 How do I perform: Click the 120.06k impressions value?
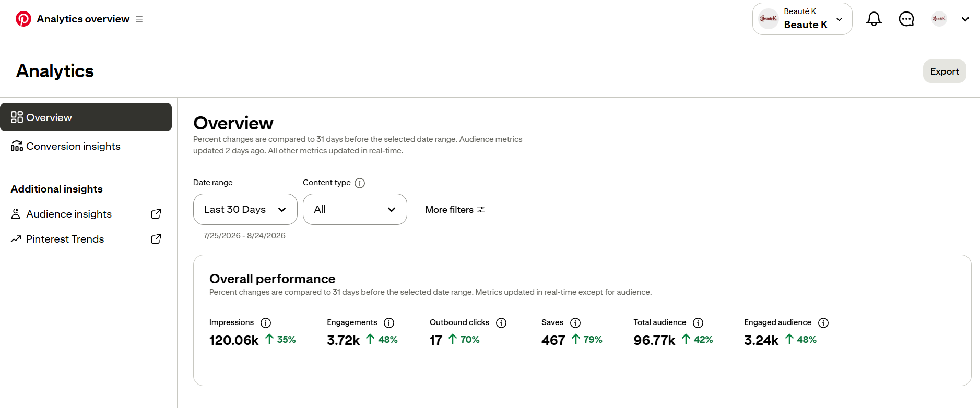[234, 340]
